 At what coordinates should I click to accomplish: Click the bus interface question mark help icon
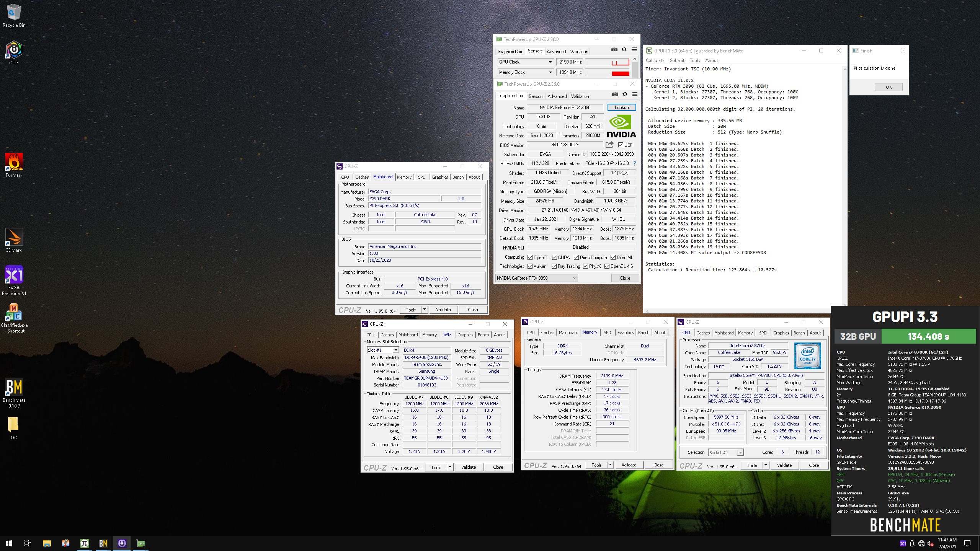point(635,163)
